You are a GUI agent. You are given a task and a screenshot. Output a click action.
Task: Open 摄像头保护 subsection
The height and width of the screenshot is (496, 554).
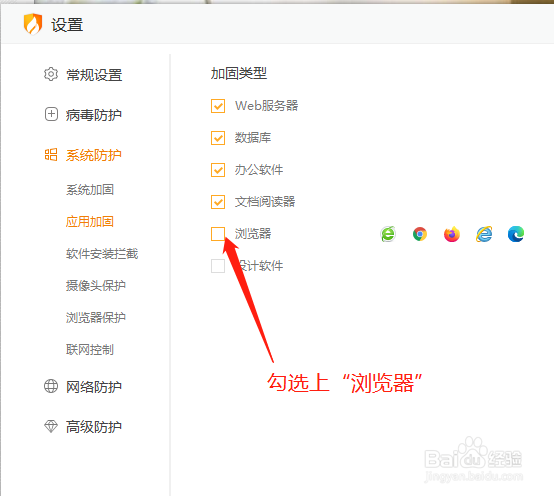click(96, 285)
